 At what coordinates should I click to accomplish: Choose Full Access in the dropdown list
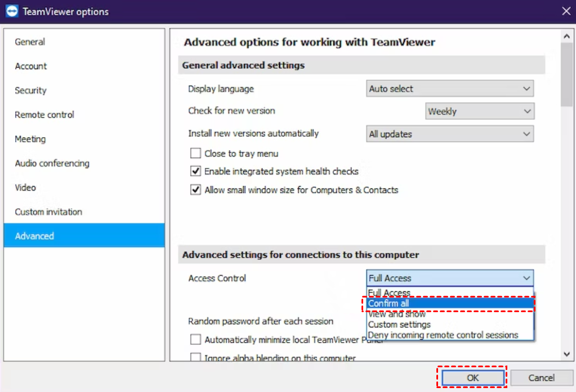(450, 292)
